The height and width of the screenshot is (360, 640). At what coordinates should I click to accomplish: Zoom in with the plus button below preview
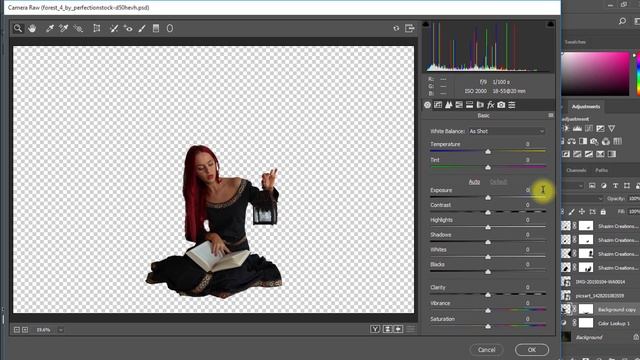25,330
